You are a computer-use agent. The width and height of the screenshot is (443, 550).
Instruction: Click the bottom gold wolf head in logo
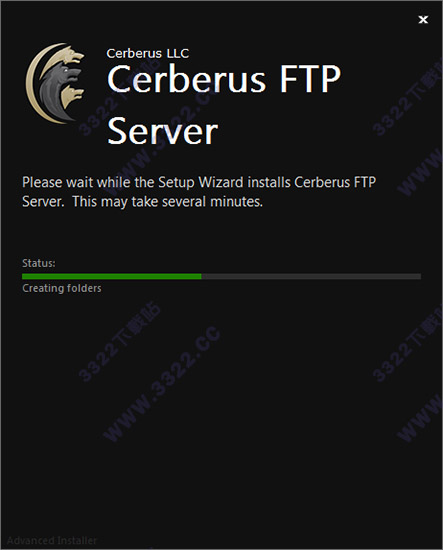(x=73, y=96)
